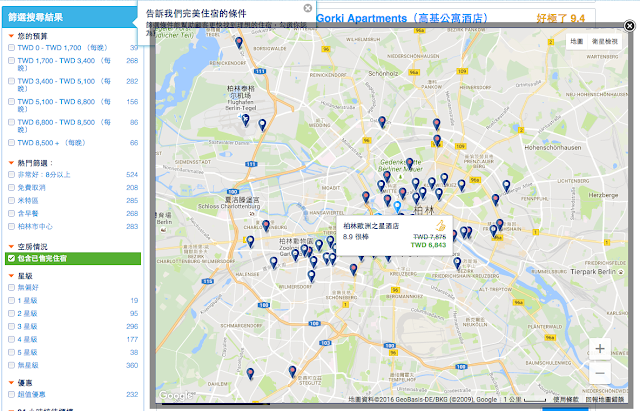This screenshot has width=640, height=411.
Task: Select the hotel pin near Steglitz
Action: pos(292,371)
